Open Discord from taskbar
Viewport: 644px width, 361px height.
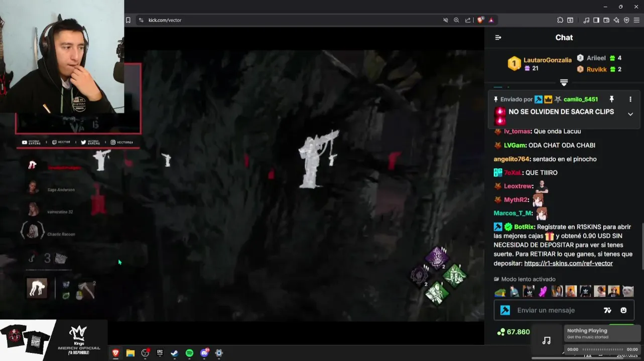point(204,353)
